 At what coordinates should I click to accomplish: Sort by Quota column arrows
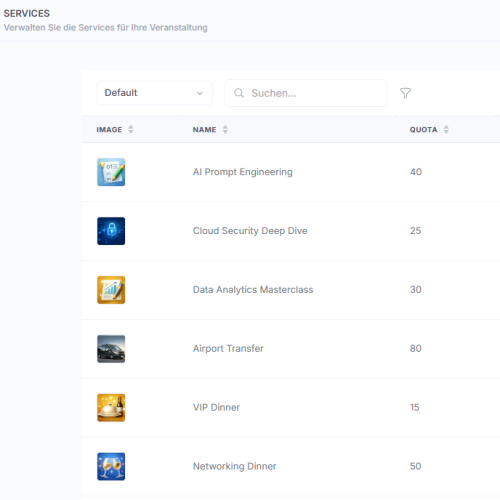pos(446,129)
